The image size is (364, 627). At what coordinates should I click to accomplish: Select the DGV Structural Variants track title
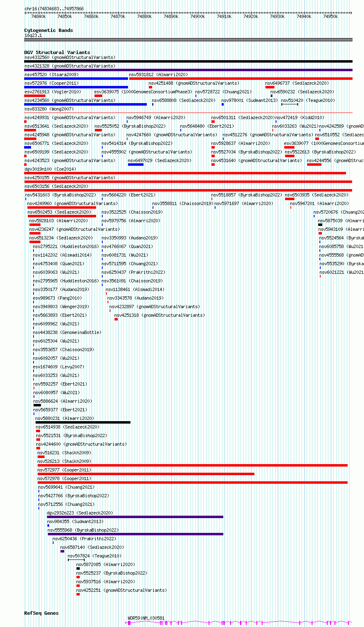point(57,52)
